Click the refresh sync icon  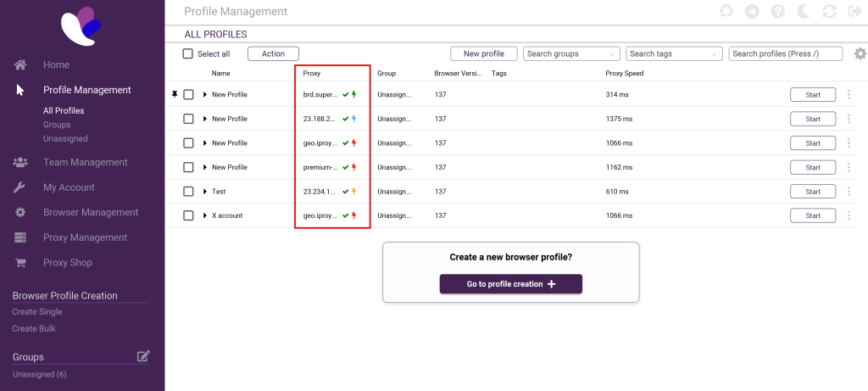pos(829,12)
